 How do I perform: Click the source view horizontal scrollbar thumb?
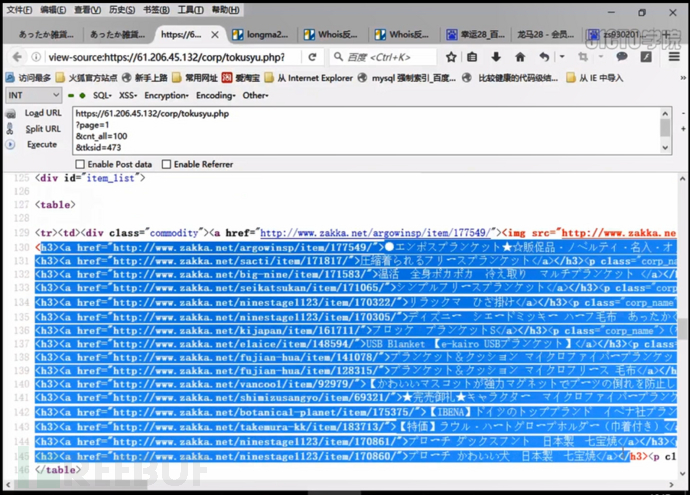pyautogui.click(x=82, y=484)
